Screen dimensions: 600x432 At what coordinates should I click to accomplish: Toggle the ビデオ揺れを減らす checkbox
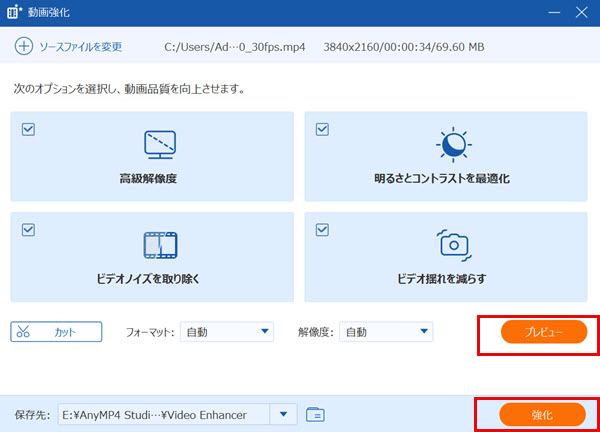[322, 229]
